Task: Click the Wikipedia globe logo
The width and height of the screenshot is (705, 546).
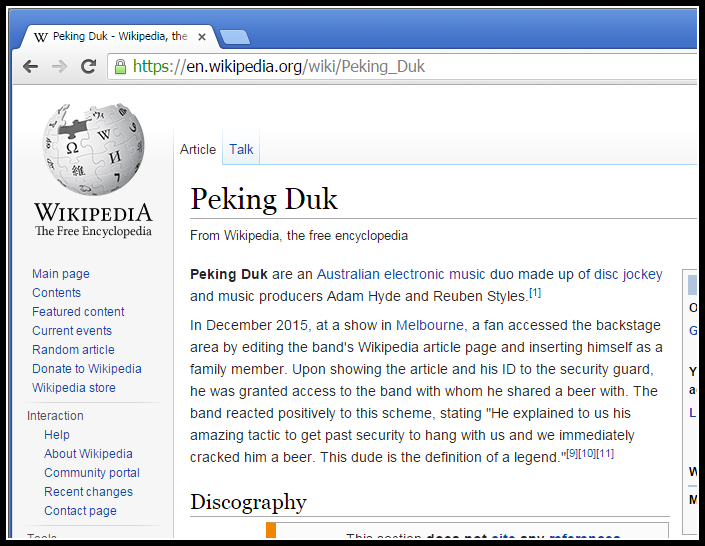Action: [x=94, y=149]
